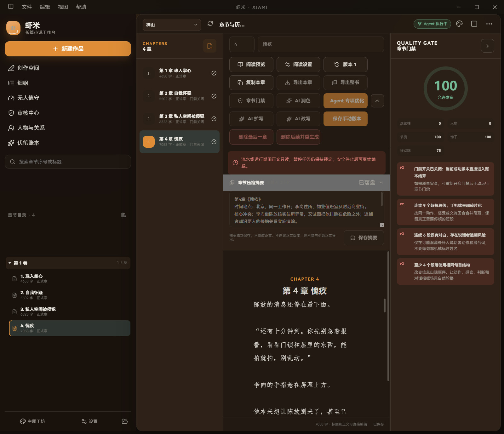504x434 pixels.
Task: Click the library icon beside 章节目录
Action: (x=123, y=215)
